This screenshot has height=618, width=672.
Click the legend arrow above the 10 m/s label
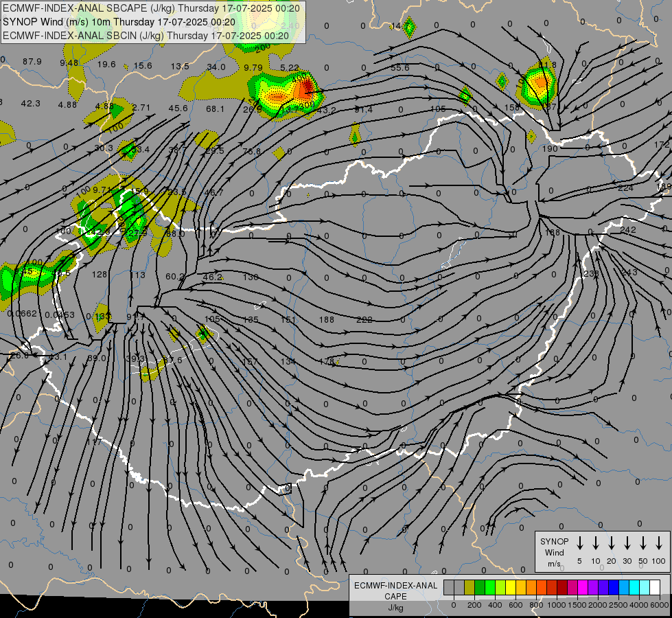tap(595, 543)
